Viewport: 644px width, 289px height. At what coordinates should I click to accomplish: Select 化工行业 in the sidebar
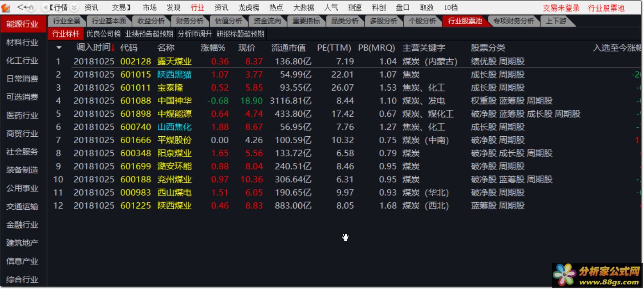[22, 61]
